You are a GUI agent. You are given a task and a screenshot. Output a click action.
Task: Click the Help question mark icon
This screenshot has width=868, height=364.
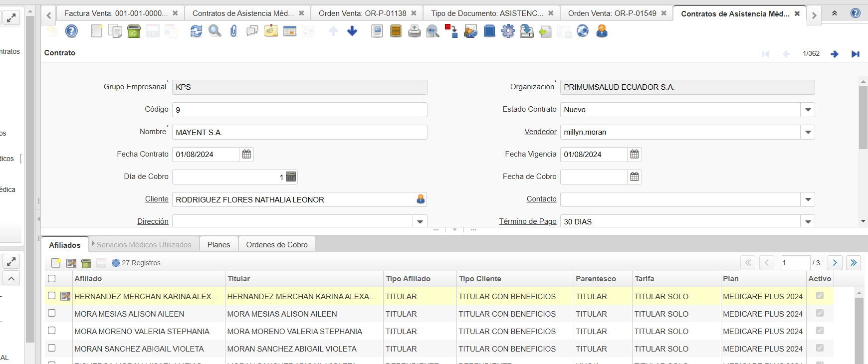(72, 31)
